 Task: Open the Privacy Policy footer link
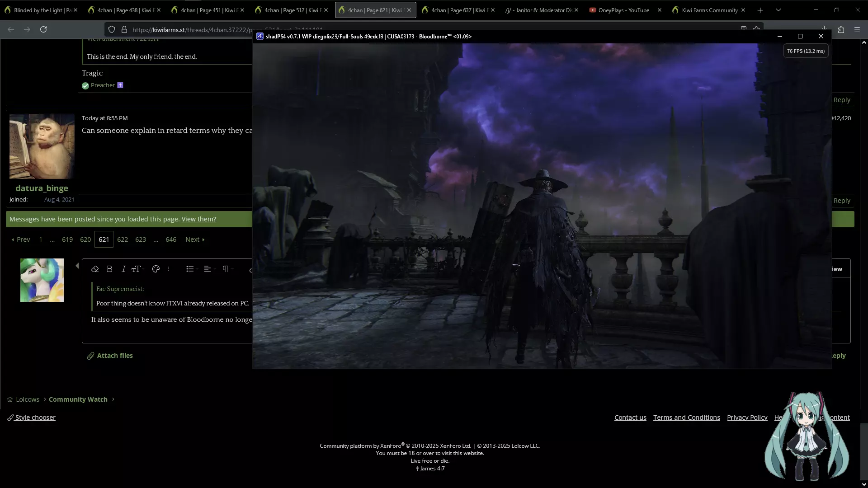pos(747,418)
